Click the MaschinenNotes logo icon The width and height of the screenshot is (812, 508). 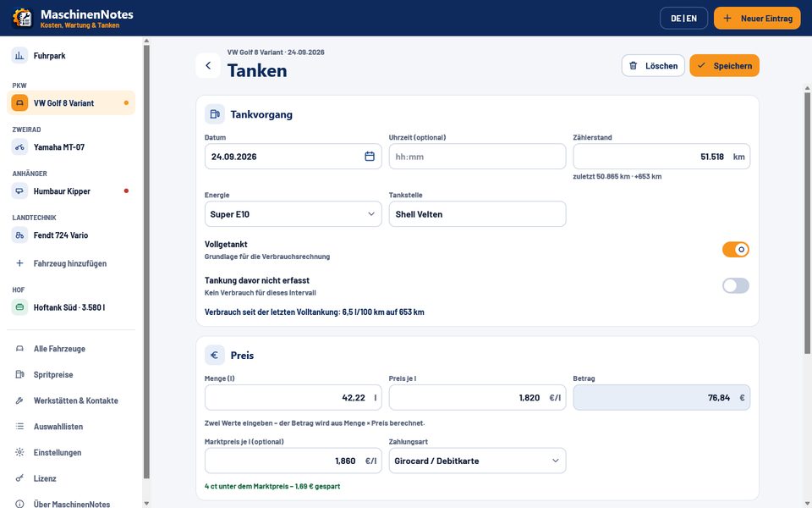coord(22,18)
